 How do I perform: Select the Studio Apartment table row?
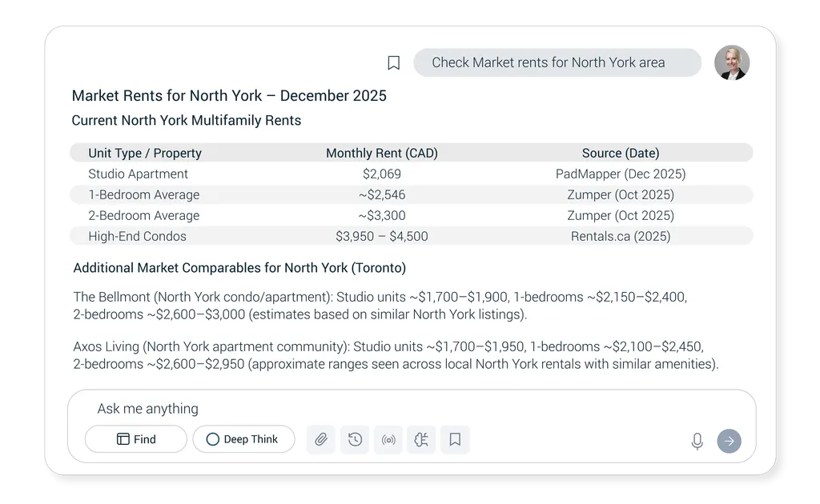[x=139, y=174]
